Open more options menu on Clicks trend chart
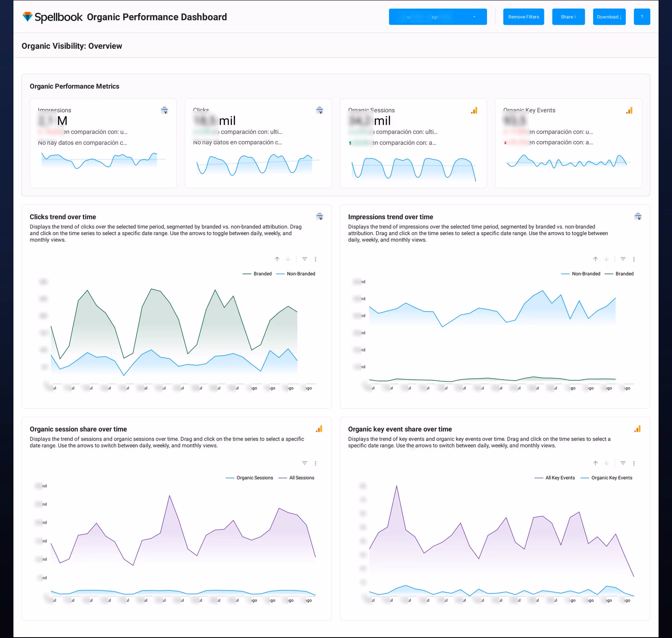Image resolution: width=672 pixels, height=638 pixels. tap(315, 259)
